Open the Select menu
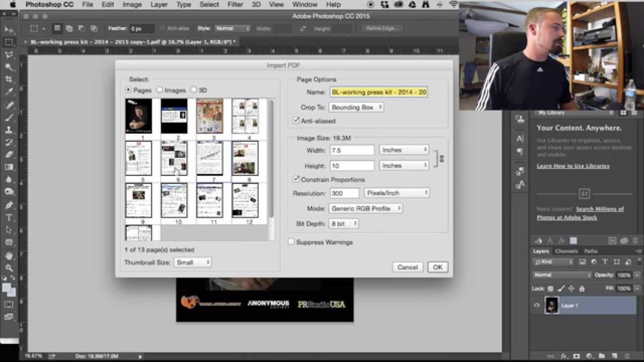Image resolution: width=644 pixels, height=362 pixels. pyautogui.click(x=209, y=5)
